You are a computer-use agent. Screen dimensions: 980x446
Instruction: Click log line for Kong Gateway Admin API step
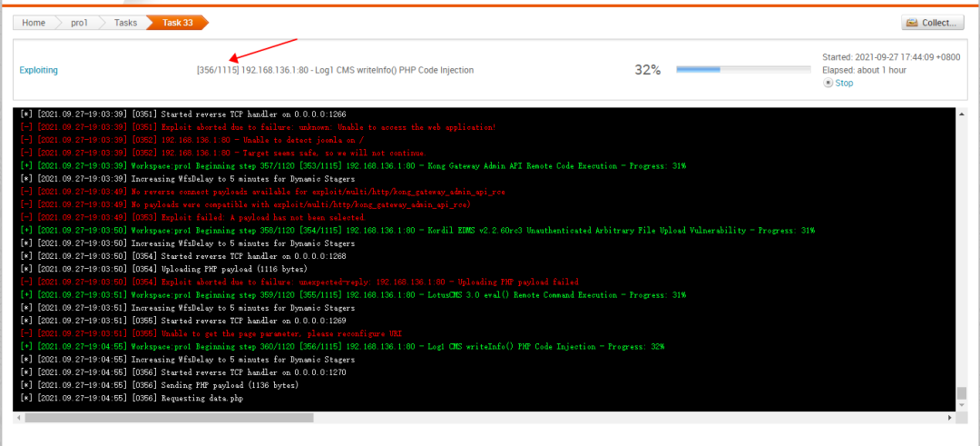[352, 165]
